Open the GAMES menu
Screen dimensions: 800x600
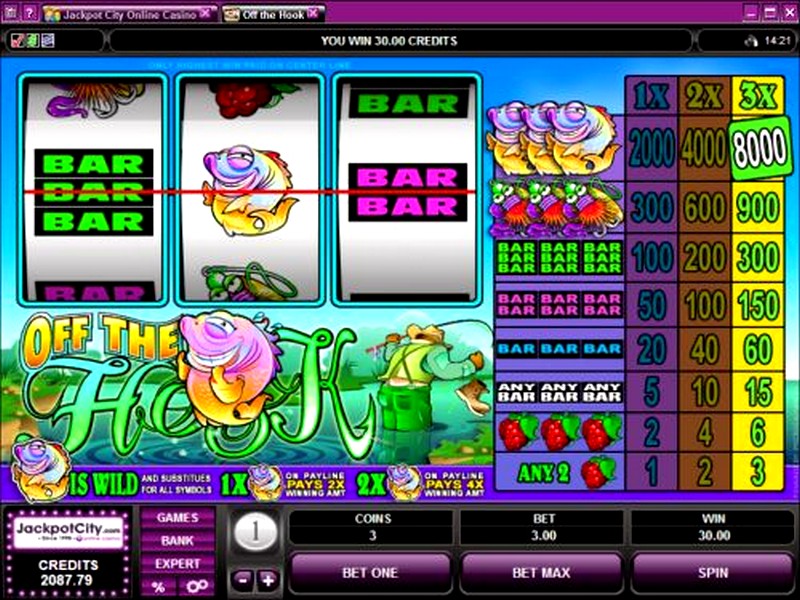(178, 518)
